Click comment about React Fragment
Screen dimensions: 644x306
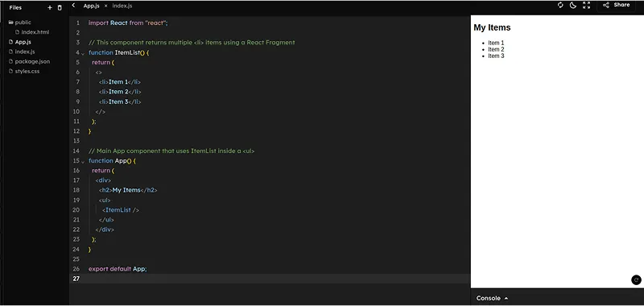[x=192, y=43]
